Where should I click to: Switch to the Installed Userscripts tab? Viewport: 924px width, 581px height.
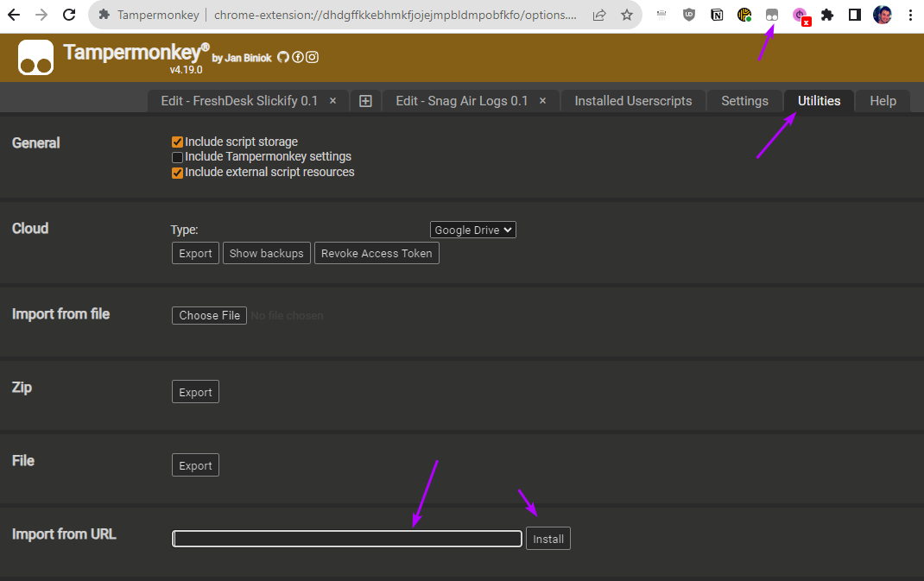(633, 101)
